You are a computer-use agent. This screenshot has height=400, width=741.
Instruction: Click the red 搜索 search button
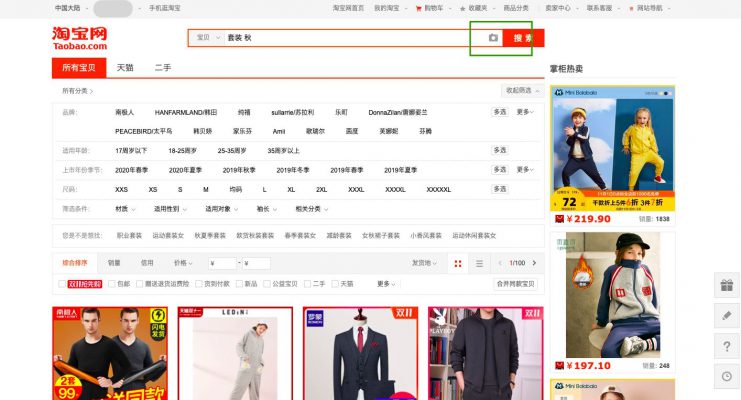[x=524, y=38]
